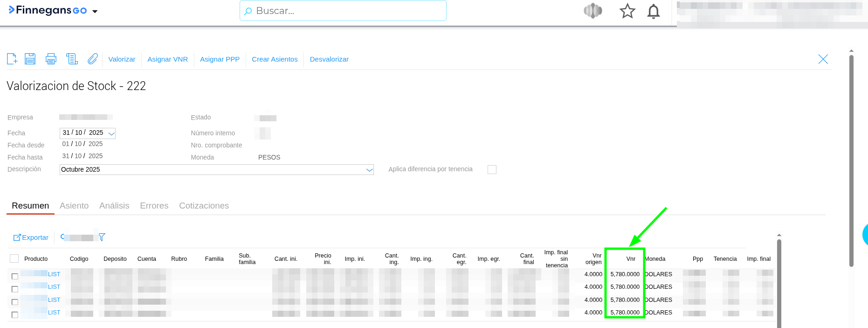The height and width of the screenshot is (328, 868).
Task: Click the printer icon
Action: click(x=51, y=59)
